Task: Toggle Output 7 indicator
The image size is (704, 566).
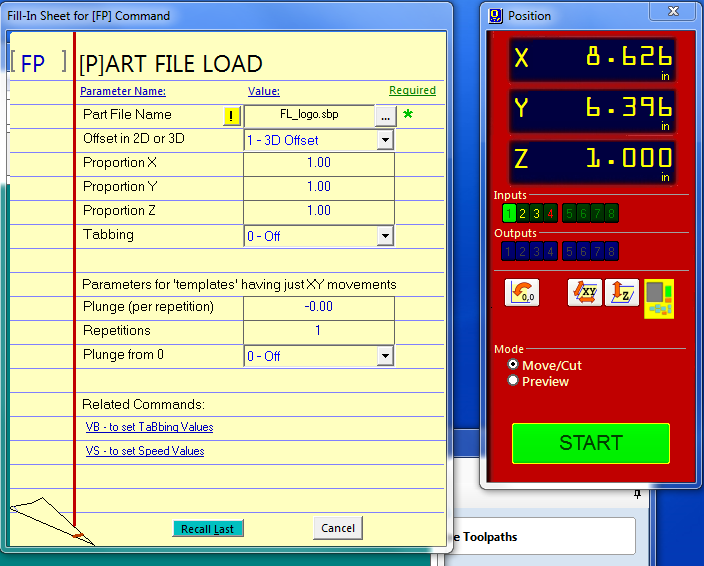Action: 597,251
